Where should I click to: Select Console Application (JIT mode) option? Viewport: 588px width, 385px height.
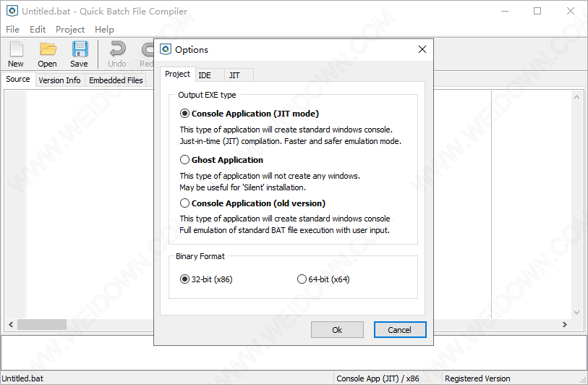click(185, 114)
